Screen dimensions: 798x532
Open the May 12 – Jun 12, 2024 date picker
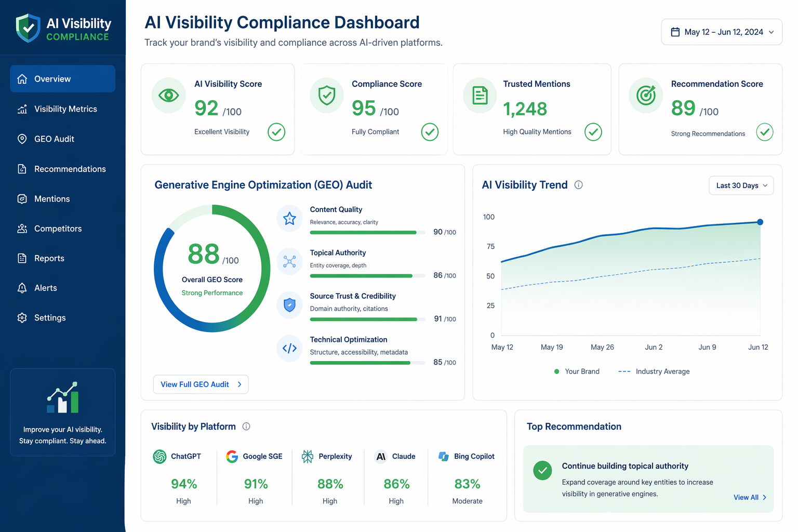click(x=722, y=32)
